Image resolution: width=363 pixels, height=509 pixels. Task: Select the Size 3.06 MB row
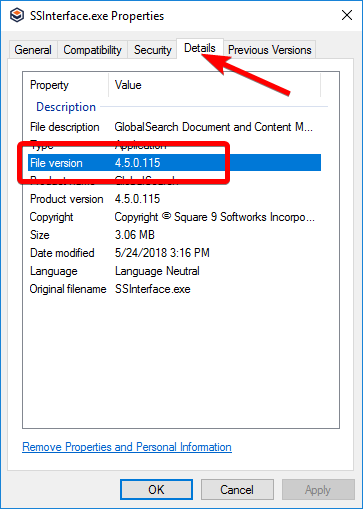174,235
